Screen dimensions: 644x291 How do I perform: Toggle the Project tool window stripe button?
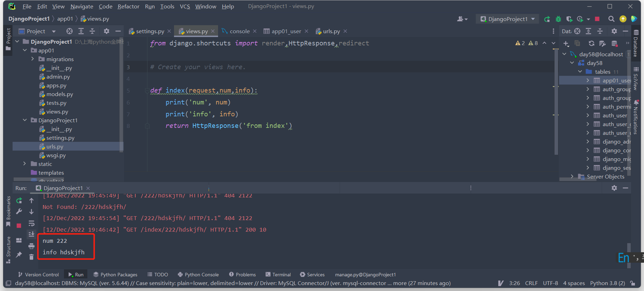click(8, 39)
